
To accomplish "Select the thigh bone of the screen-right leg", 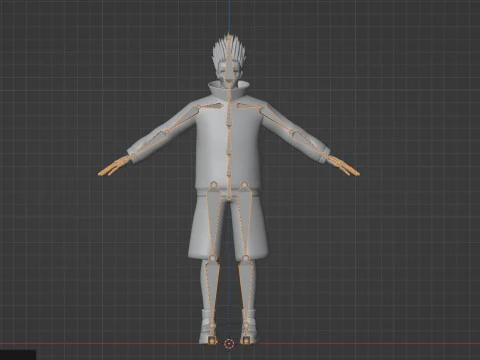I will tap(245, 222).
